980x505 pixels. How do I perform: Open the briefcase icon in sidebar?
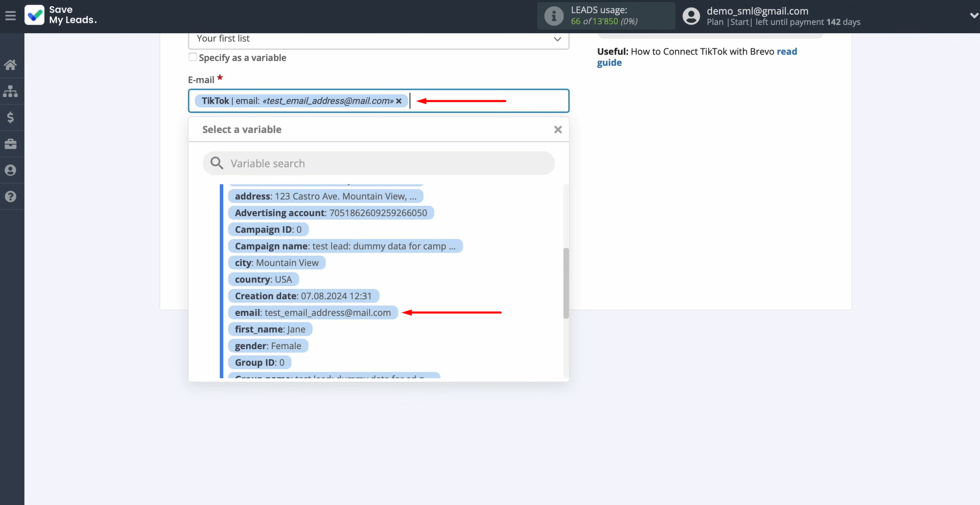10,144
